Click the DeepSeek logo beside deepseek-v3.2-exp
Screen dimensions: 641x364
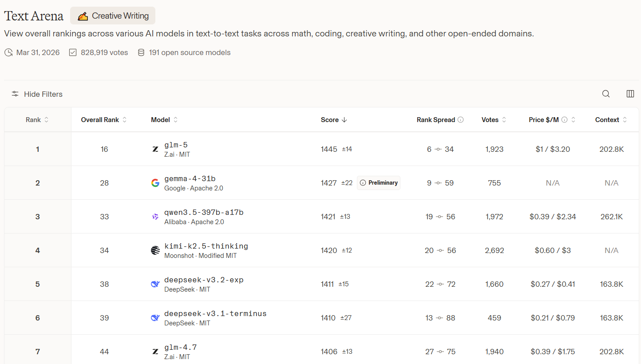coord(155,284)
